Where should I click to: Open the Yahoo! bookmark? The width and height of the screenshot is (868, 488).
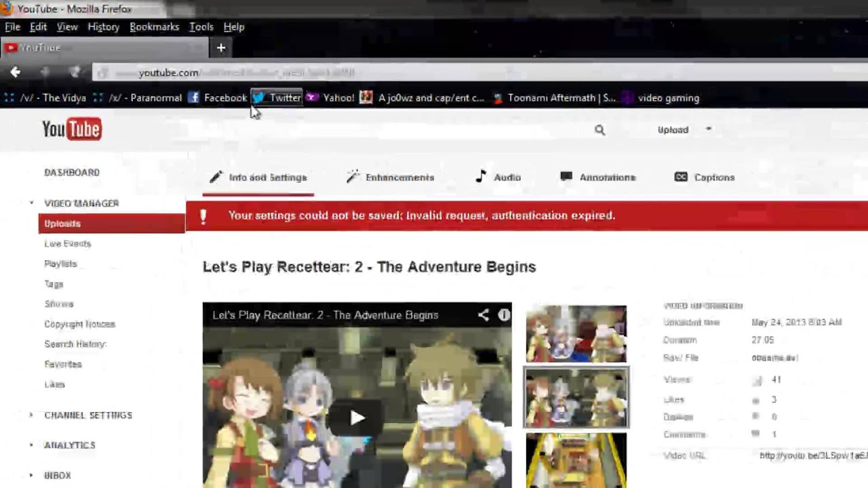pyautogui.click(x=330, y=98)
